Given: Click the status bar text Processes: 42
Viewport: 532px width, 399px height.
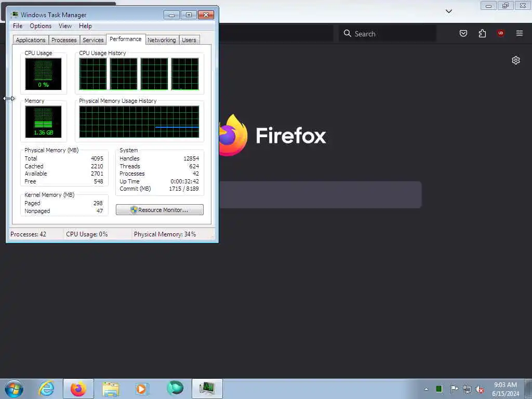Looking at the screenshot, I should 28,234.
